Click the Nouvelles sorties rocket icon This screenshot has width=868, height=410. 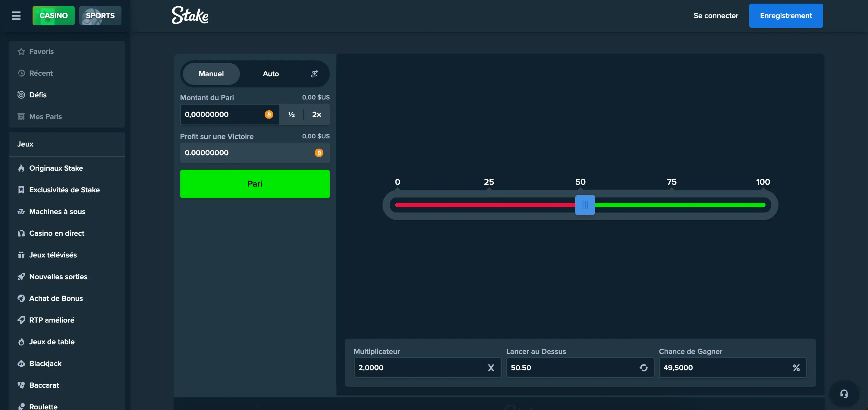[21, 277]
